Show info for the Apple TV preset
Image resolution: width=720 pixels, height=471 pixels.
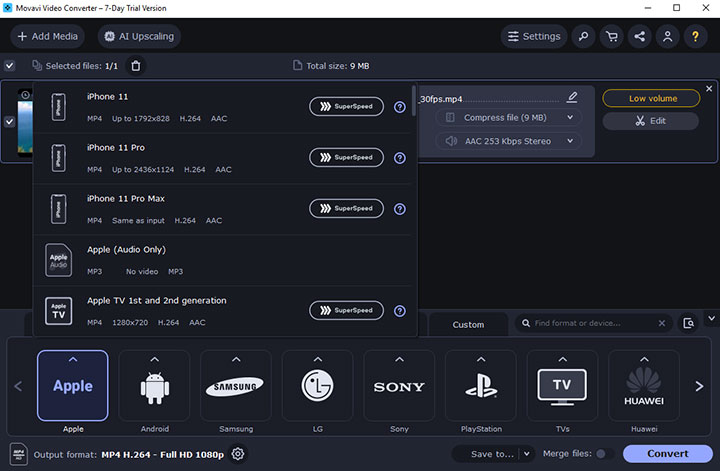tap(400, 311)
